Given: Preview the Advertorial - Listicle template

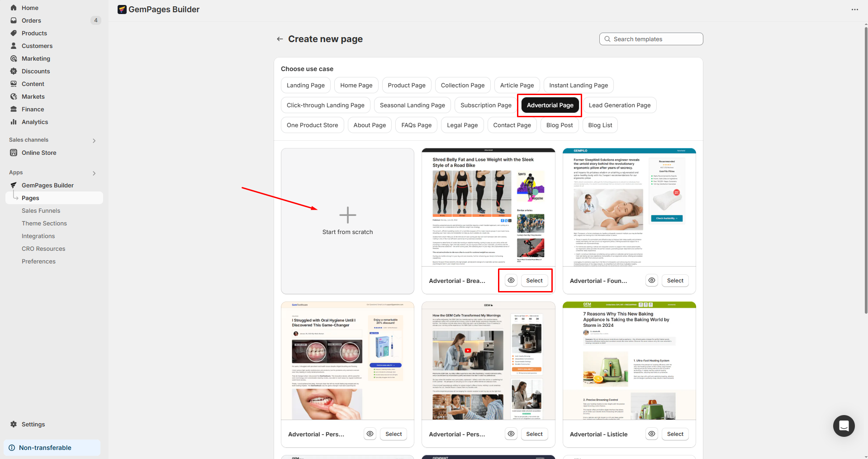Looking at the screenshot, I should click(x=651, y=434).
